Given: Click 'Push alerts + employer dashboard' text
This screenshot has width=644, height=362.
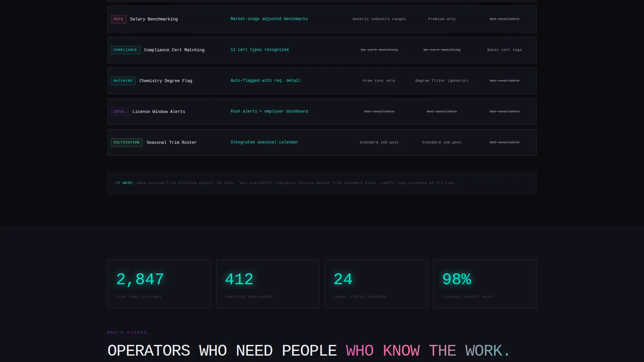Looking at the screenshot, I should [x=269, y=112].
